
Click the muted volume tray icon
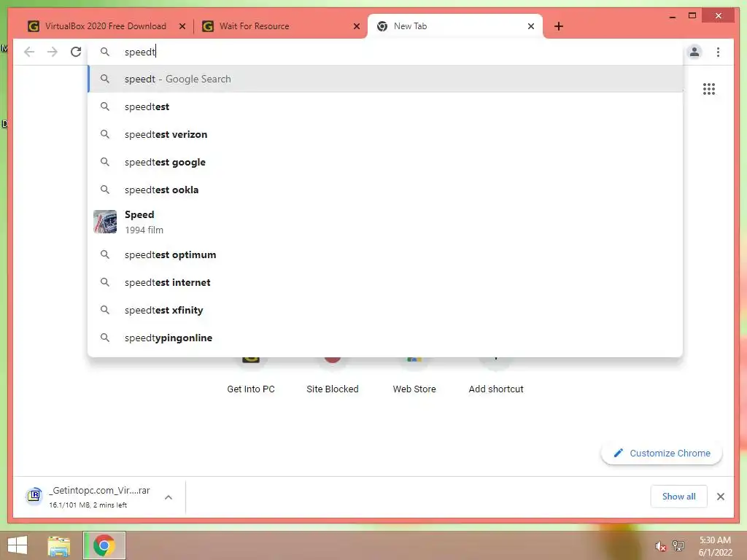click(x=659, y=546)
